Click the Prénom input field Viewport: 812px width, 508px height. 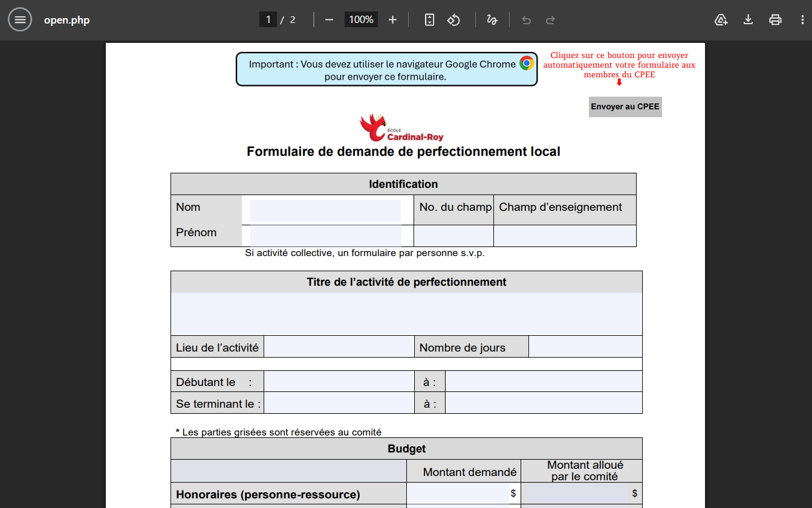[x=325, y=236]
